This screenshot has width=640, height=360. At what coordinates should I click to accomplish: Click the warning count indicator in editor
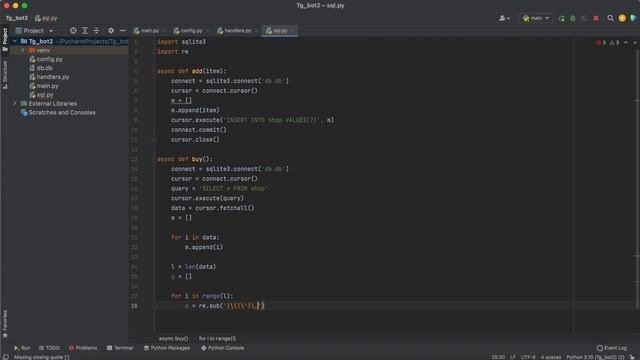[614, 42]
